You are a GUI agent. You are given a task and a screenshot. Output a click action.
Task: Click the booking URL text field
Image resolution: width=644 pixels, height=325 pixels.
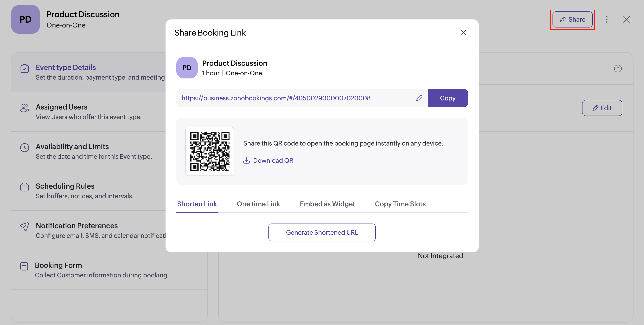tap(295, 98)
